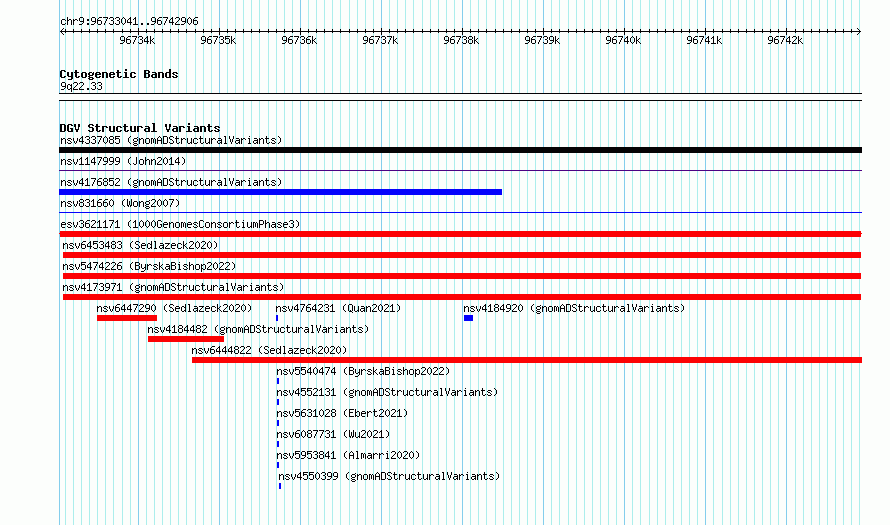
Task: Open variant nsv6447290 (Sedlazeck2020) label
Action: 174,308
